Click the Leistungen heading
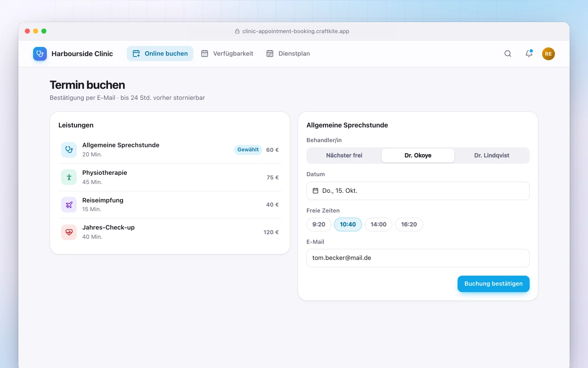The width and height of the screenshot is (588, 368). point(76,125)
